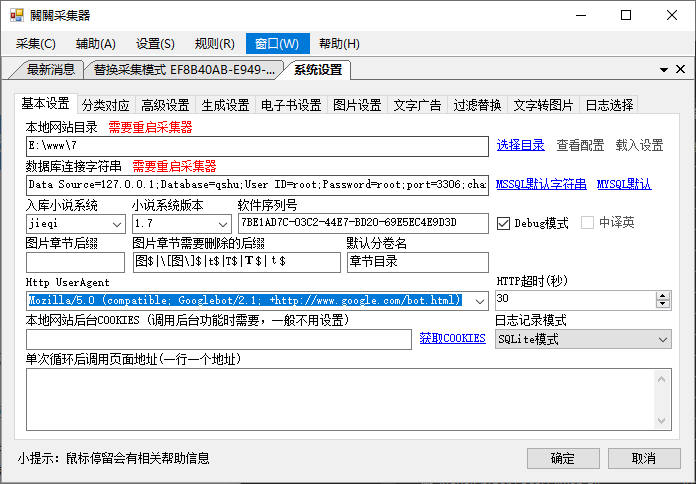
Task: Minimize the 關關采集器 window
Action: [x=581, y=16]
